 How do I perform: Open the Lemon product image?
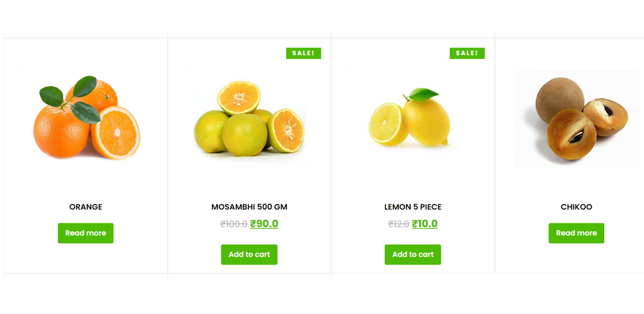coord(413,119)
